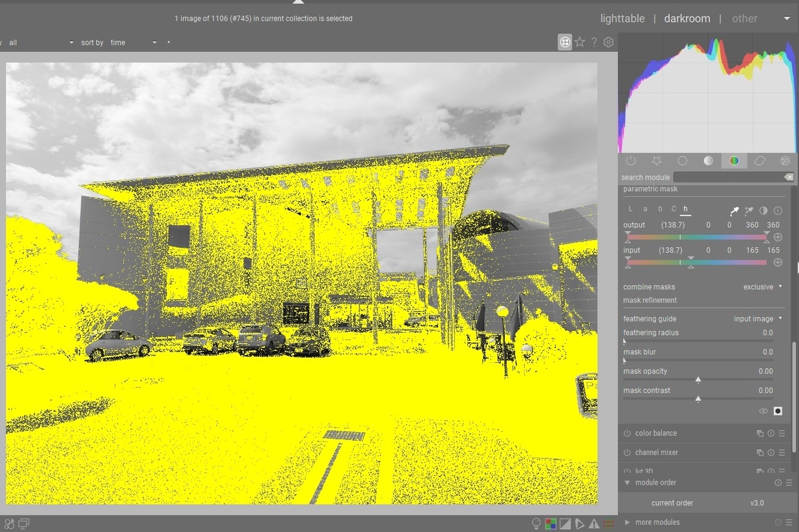Open the star icon in top toolbar

pyautogui.click(x=579, y=42)
